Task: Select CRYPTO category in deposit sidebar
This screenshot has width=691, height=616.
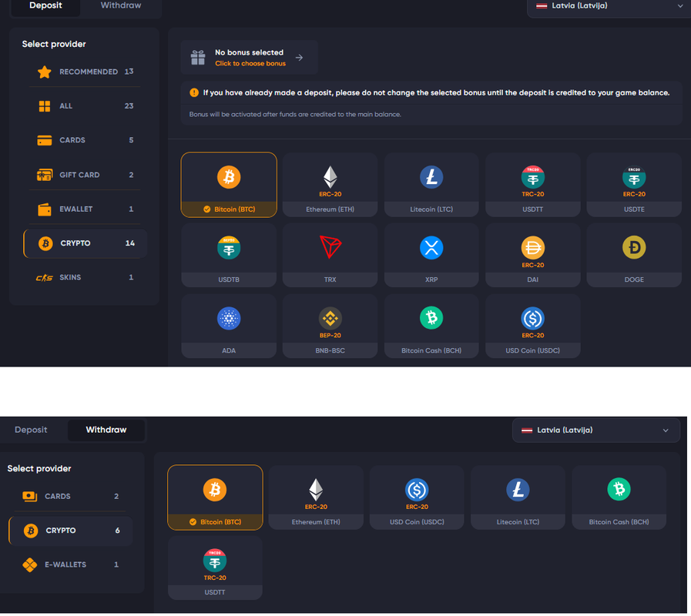Action: 85,243
